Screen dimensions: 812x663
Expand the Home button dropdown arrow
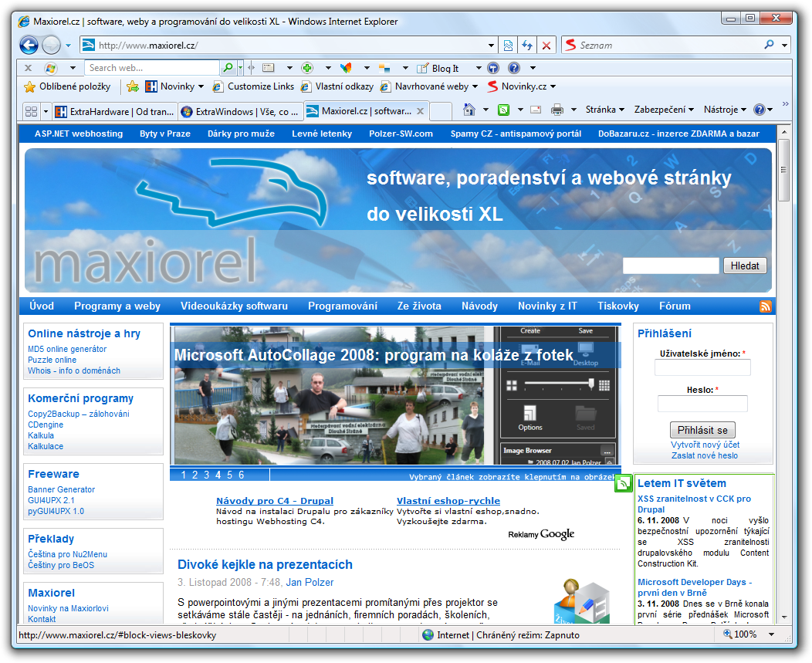point(486,110)
